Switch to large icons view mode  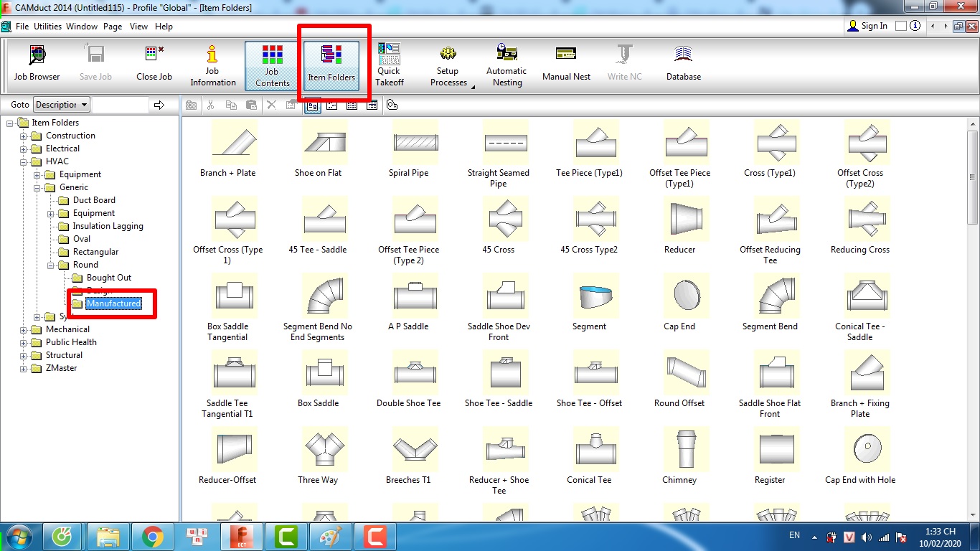[312, 105]
